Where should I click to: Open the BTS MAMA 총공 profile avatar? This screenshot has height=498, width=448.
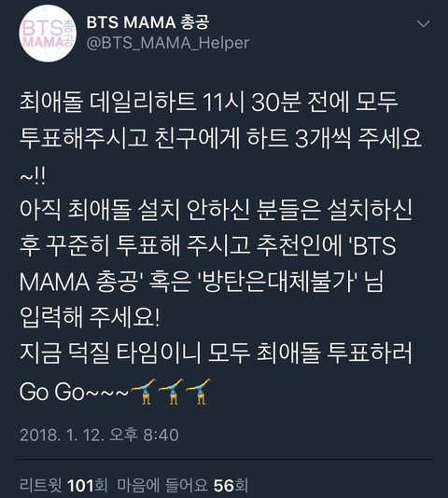[x=47, y=34]
